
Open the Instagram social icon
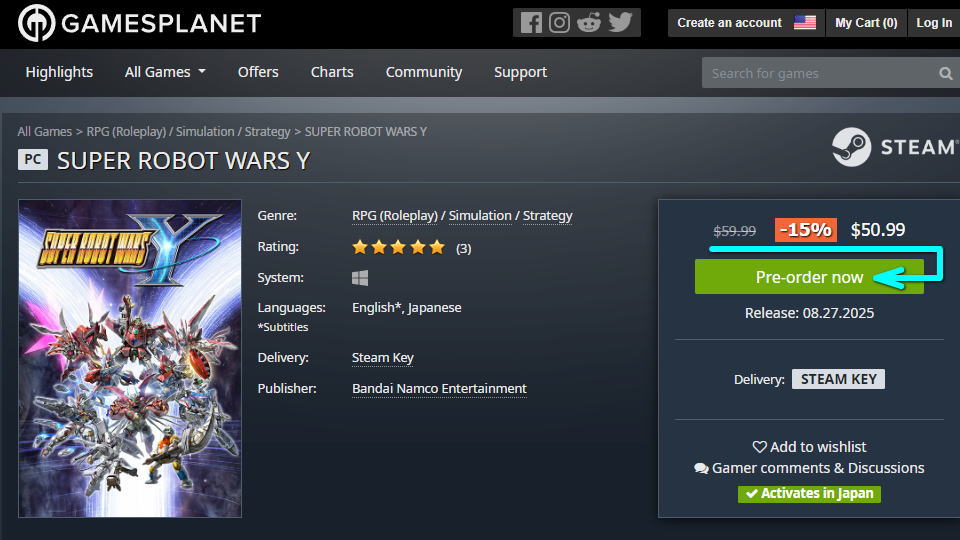coord(560,22)
